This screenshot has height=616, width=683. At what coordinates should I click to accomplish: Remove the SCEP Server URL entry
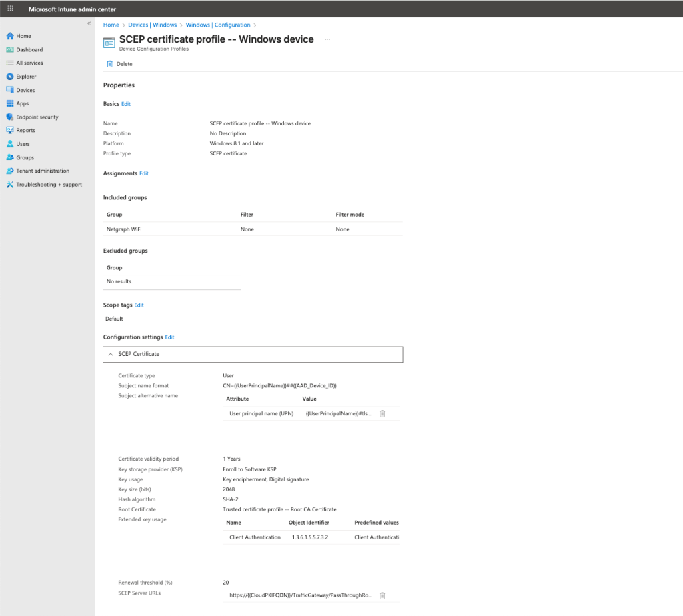382,595
